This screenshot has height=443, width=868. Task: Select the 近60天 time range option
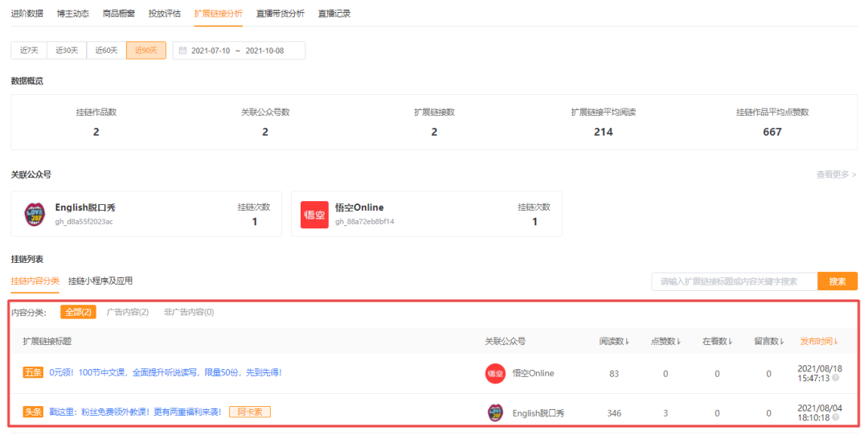tap(106, 51)
